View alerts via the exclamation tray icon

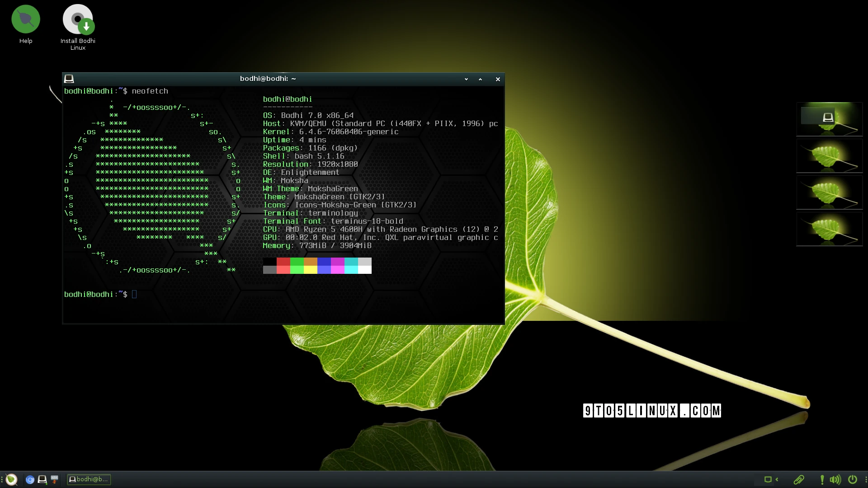[822, 480]
